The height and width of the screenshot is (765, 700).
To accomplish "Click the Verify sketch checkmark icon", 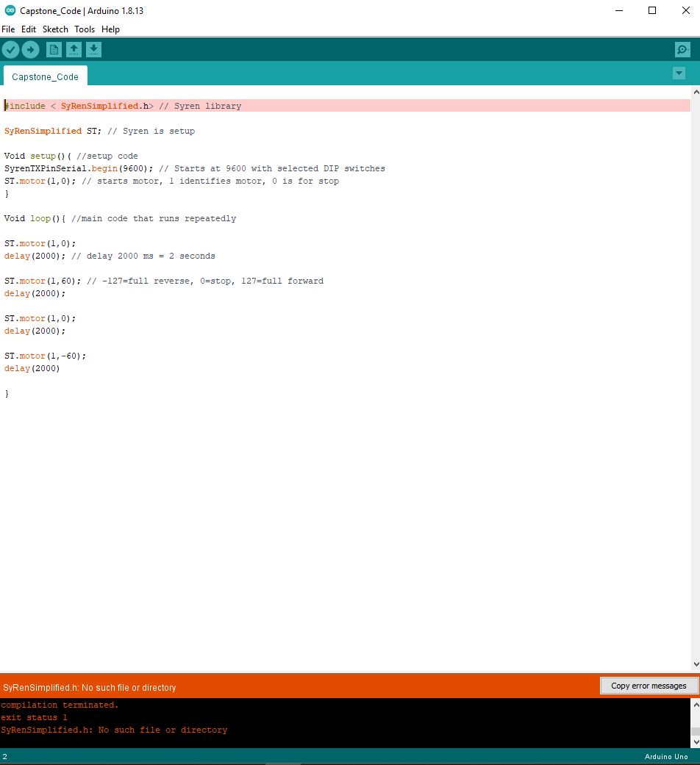I will click(10, 49).
